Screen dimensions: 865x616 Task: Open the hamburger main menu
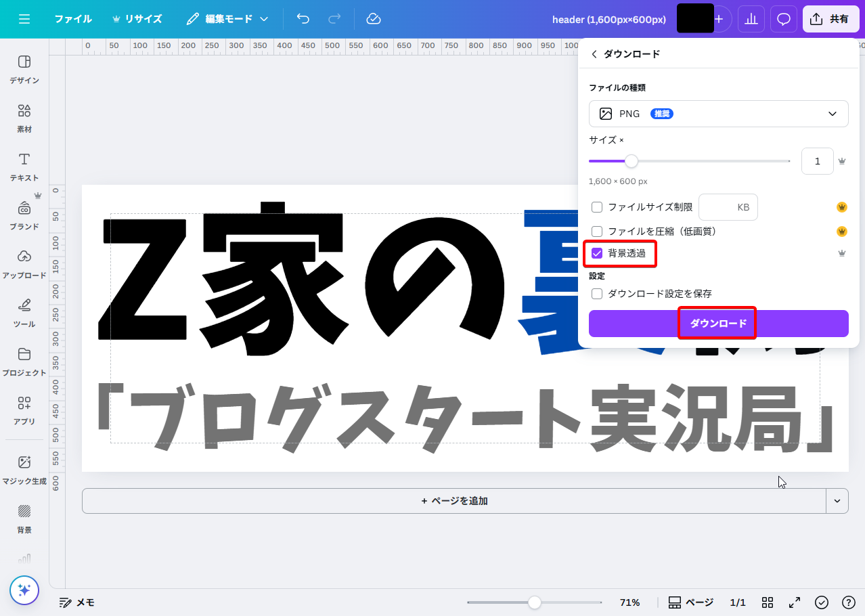click(24, 19)
